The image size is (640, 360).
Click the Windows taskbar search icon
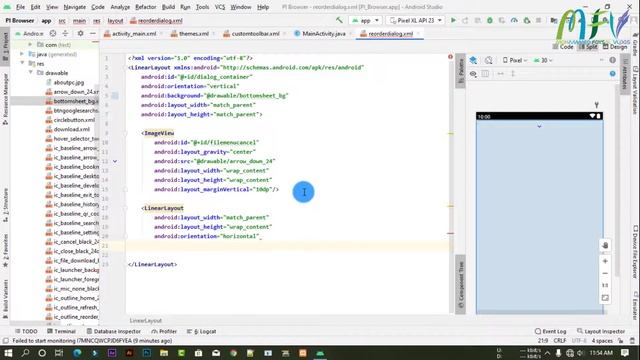tap(25, 353)
